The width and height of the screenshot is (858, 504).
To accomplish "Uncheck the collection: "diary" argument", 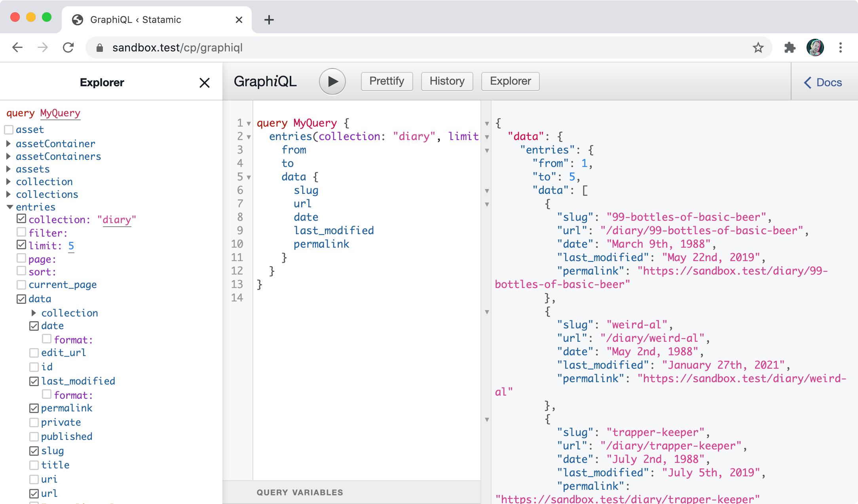I will (x=21, y=219).
